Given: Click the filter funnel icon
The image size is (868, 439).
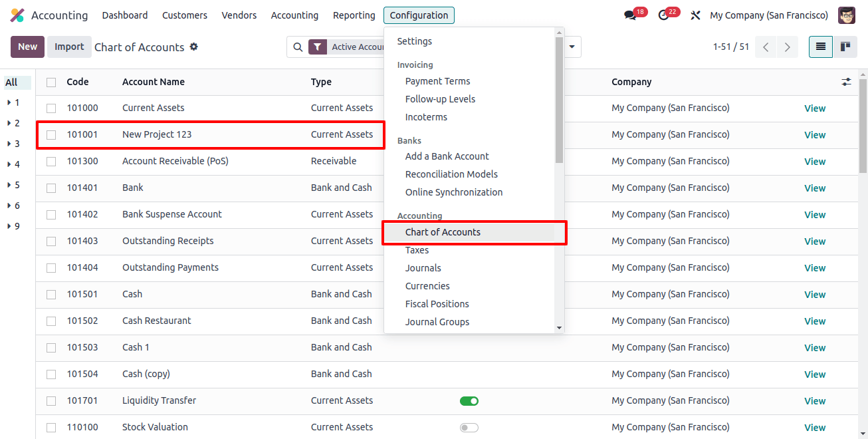Looking at the screenshot, I should (318, 47).
